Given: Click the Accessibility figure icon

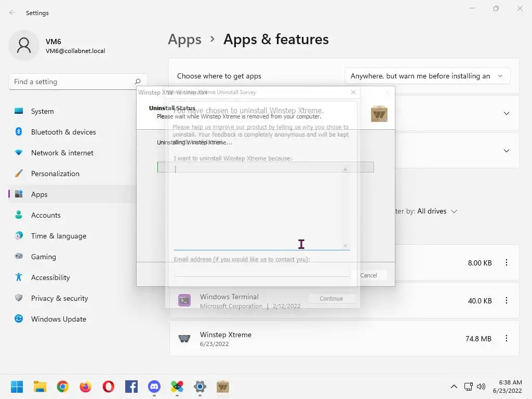Looking at the screenshot, I should point(19,277).
